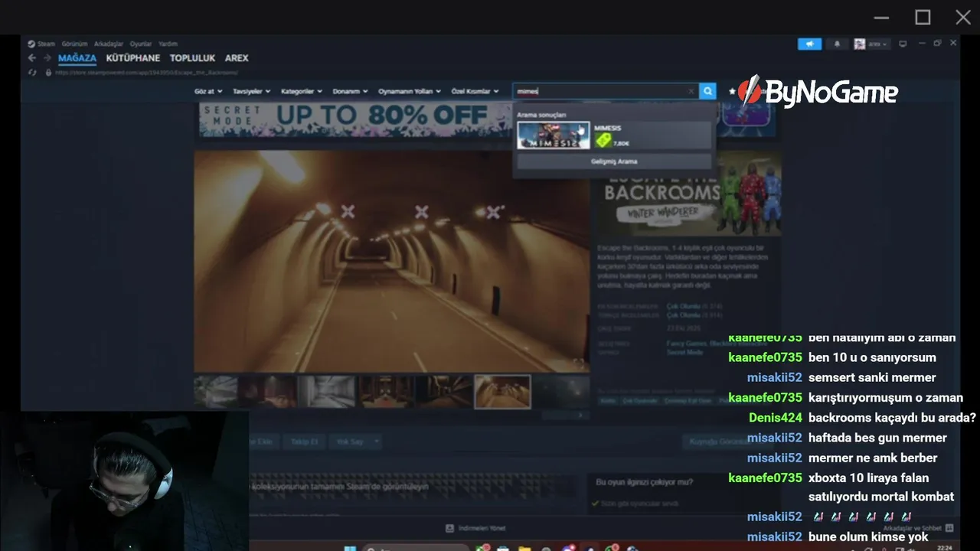Open Steam announcements megaphone button

pos(809,44)
